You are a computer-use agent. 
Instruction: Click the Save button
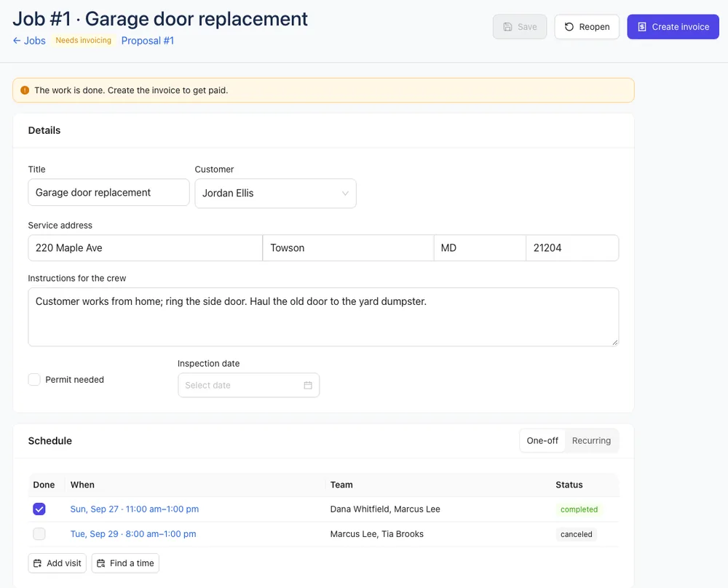520,27
